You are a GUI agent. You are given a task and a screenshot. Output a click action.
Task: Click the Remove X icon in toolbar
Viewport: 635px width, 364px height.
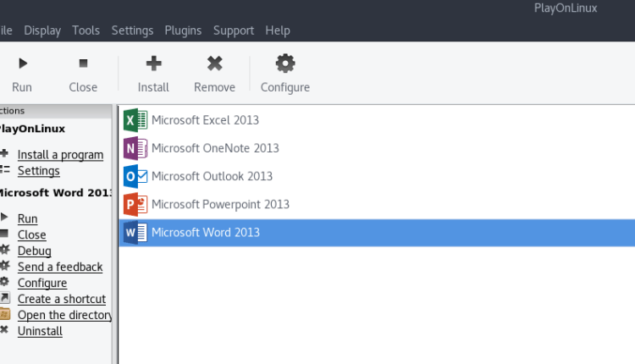[215, 63]
